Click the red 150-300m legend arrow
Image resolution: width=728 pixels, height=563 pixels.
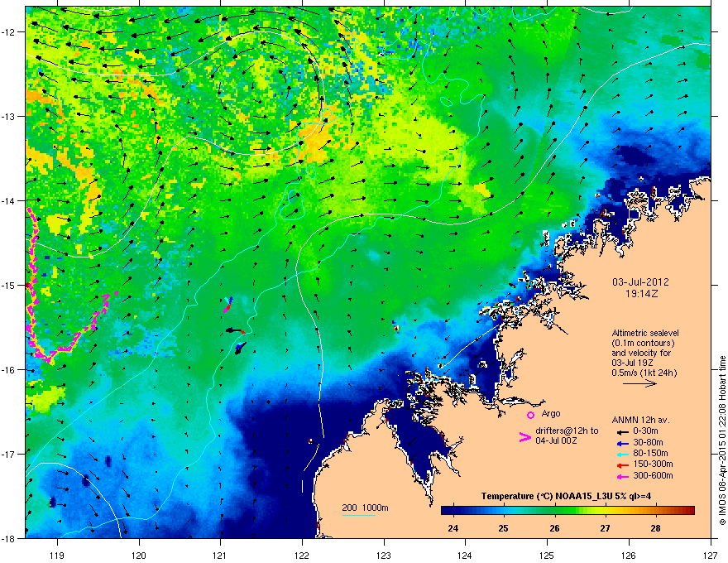click(x=623, y=465)
